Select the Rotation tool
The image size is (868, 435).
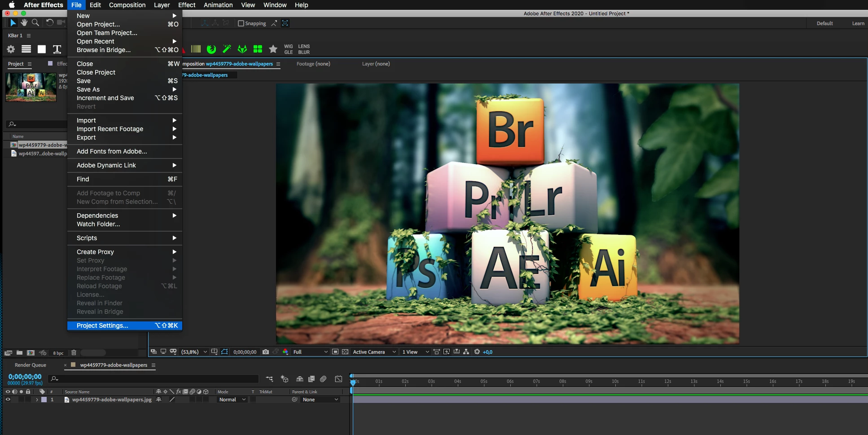50,23
